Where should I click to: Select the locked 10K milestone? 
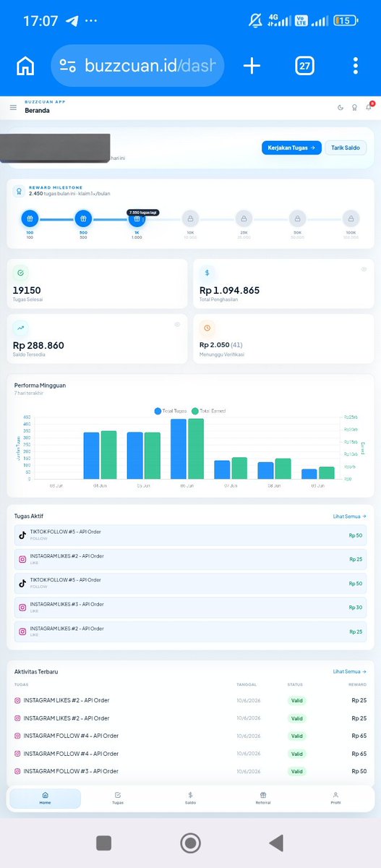(190, 218)
